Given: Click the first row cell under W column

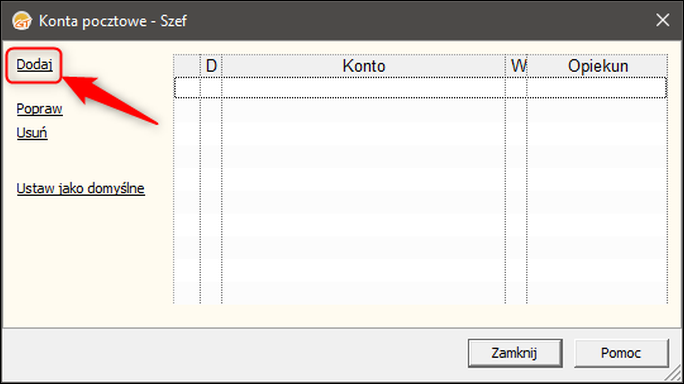Looking at the screenshot, I should [516, 88].
